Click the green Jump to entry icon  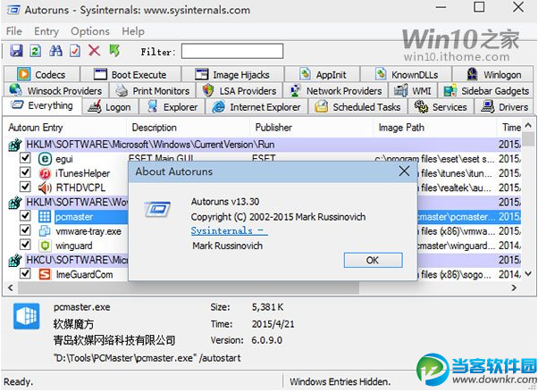(x=114, y=51)
